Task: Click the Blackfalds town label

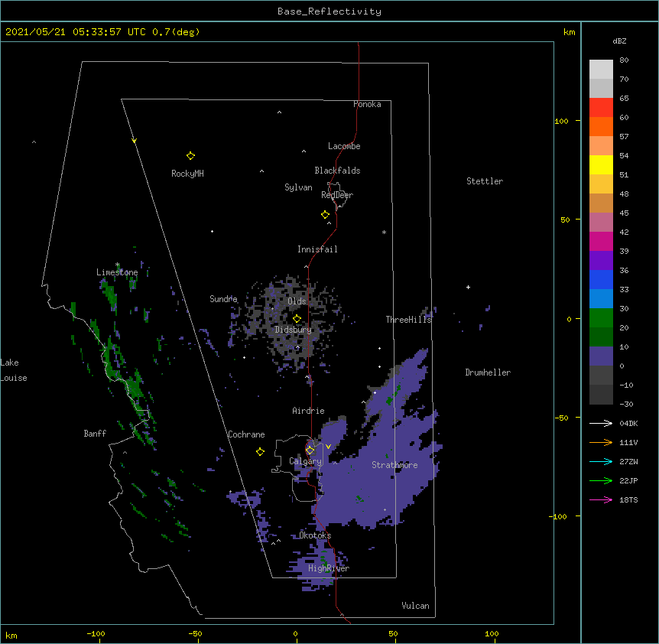Action: [337, 171]
